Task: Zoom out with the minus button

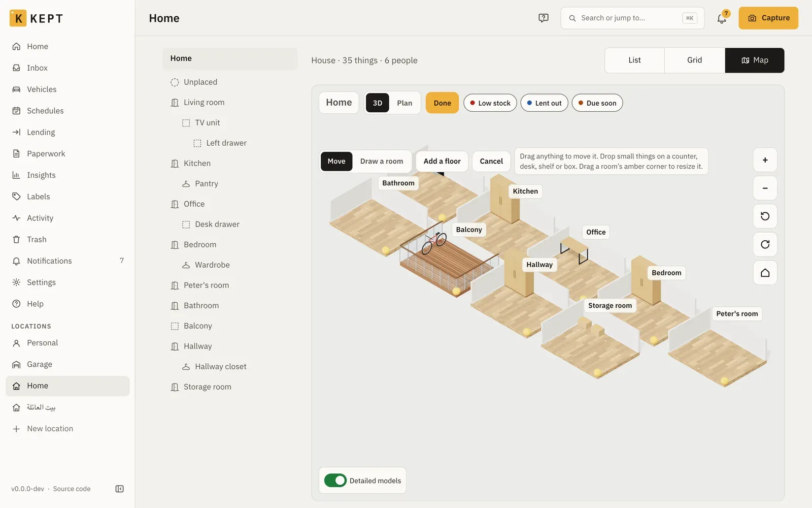Action: click(765, 188)
